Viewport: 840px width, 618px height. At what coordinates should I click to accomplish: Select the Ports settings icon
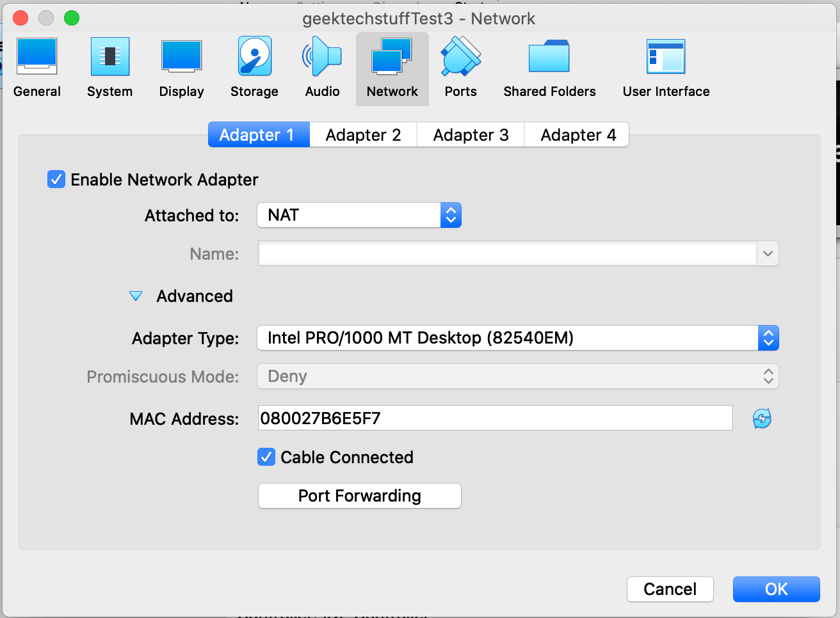click(x=460, y=64)
